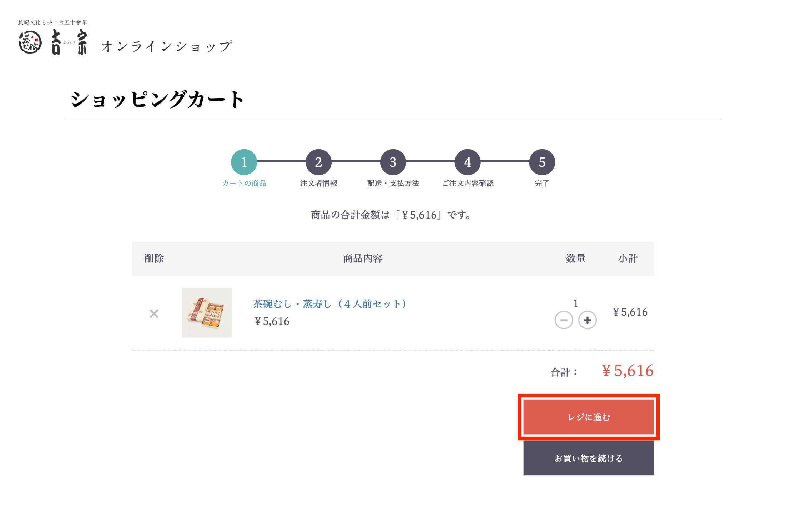Click the 吉宗 logo in the header
786x532 pixels.
tap(69, 42)
